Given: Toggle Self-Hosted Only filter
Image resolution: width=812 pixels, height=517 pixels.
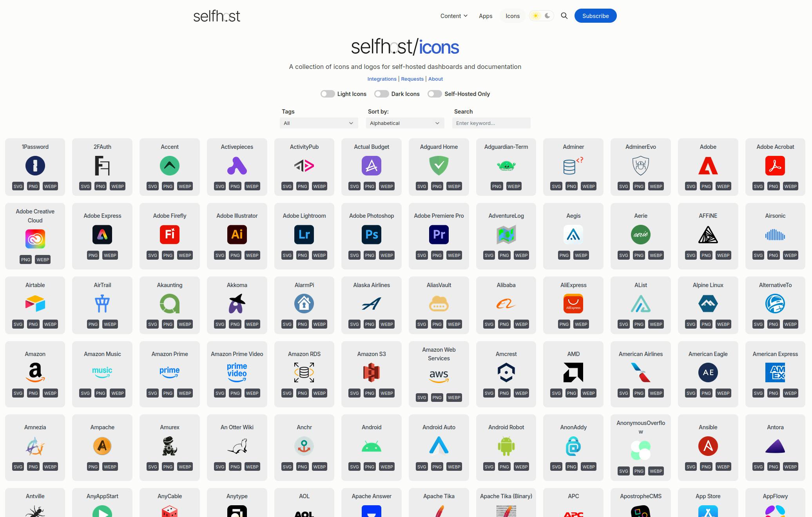Looking at the screenshot, I should [435, 94].
